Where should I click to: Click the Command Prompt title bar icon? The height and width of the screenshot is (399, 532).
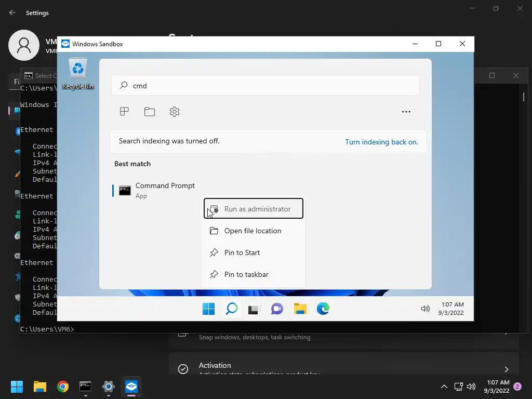[29, 76]
